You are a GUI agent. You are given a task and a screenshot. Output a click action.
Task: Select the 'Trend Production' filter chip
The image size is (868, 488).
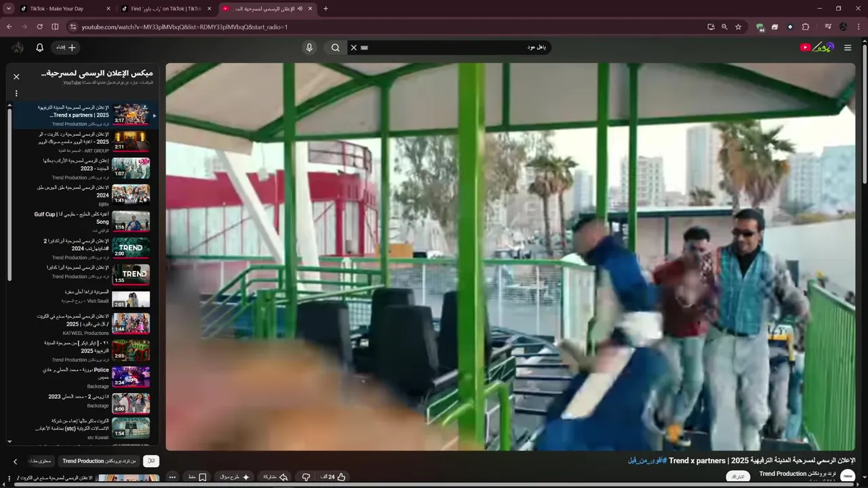tap(100, 461)
